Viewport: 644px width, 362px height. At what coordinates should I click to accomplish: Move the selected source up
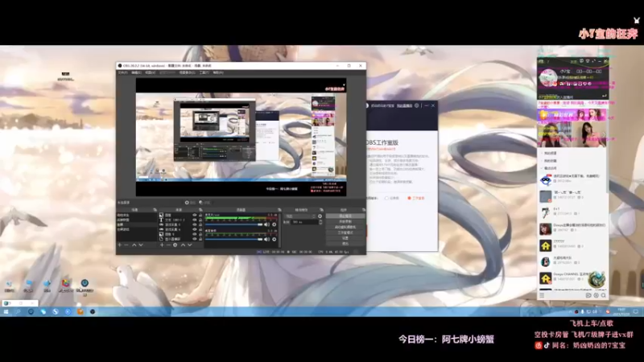tap(183, 245)
